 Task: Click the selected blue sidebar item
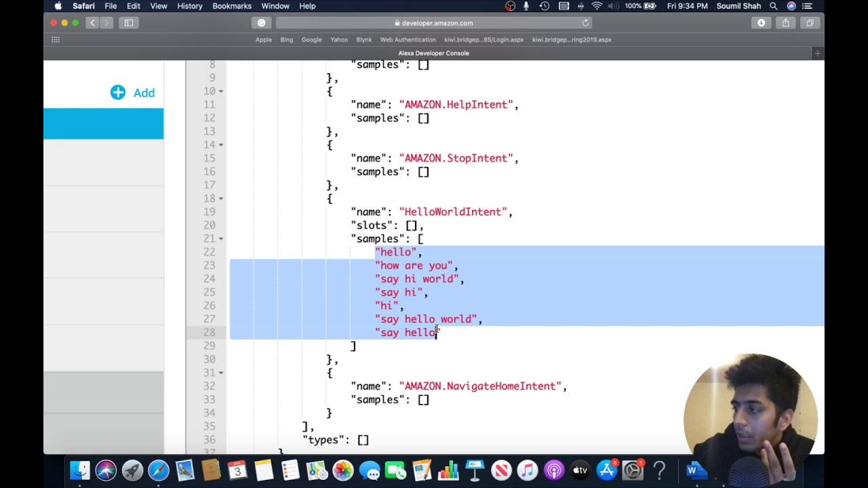pyautogui.click(x=104, y=124)
